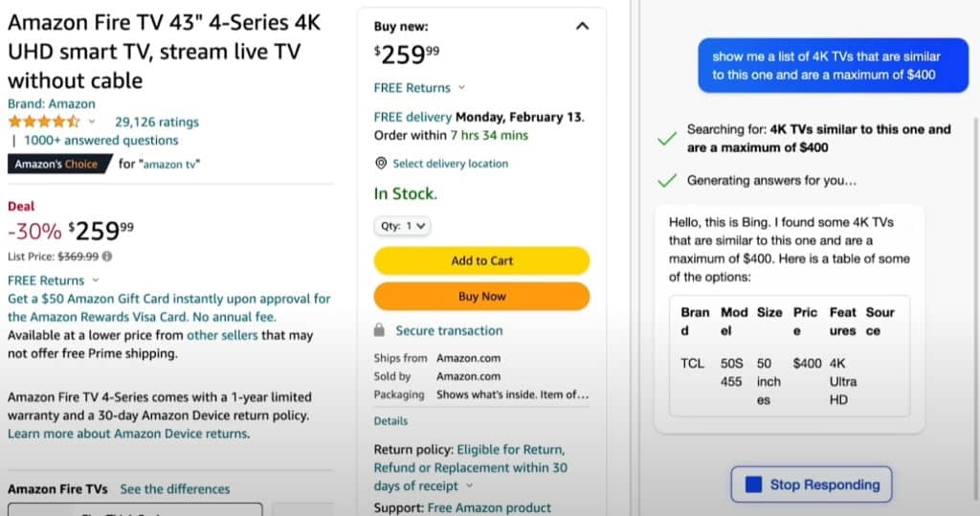The height and width of the screenshot is (516, 980).
Task: Click the Brand: Amazon link
Action: pyautogui.click(x=52, y=103)
